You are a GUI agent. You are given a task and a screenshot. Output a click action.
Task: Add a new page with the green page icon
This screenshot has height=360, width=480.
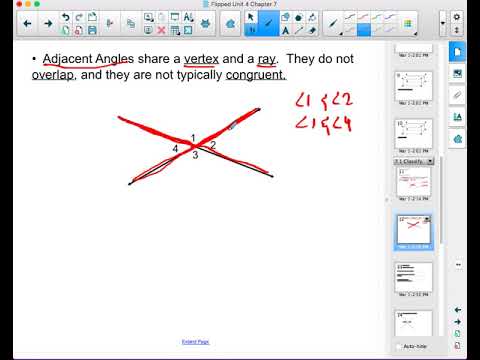(66, 31)
